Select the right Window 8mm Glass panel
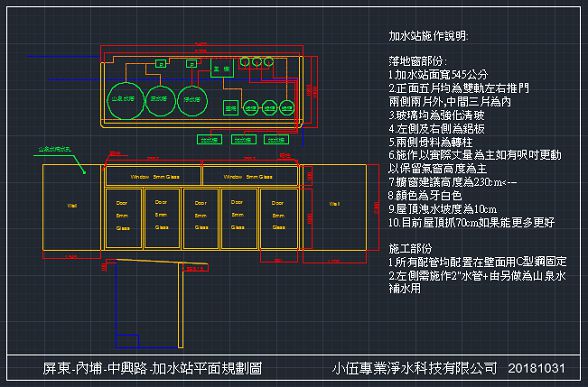Viewport: 588px width, 387px height. tap(250, 177)
